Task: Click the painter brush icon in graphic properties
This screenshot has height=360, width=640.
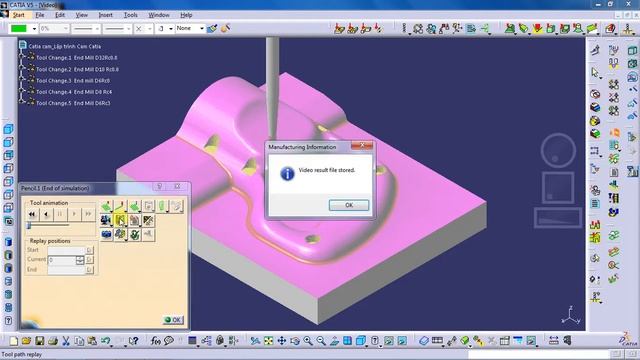Action: (x=212, y=29)
